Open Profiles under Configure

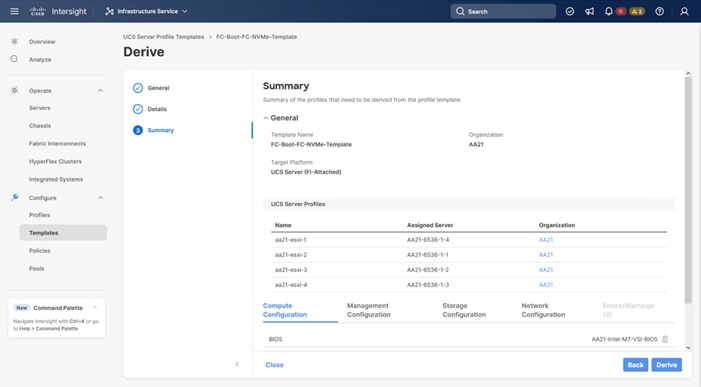point(39,215)
